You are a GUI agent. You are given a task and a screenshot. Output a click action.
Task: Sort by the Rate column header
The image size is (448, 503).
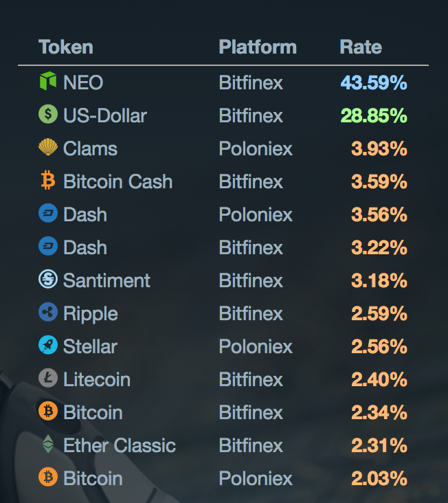coord(361,47)
